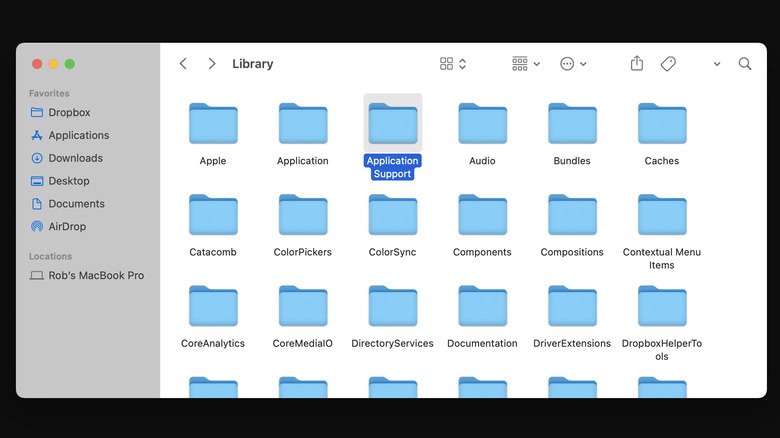Click AirDrop in the sidebar
Viewport: 780px width, 438px height.
(x=67, y=227)
